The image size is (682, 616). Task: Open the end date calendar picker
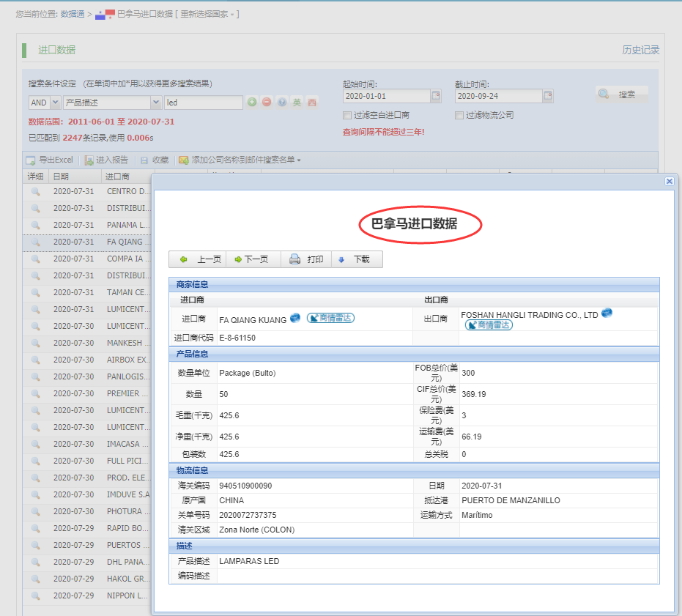[x=548, y=96]
